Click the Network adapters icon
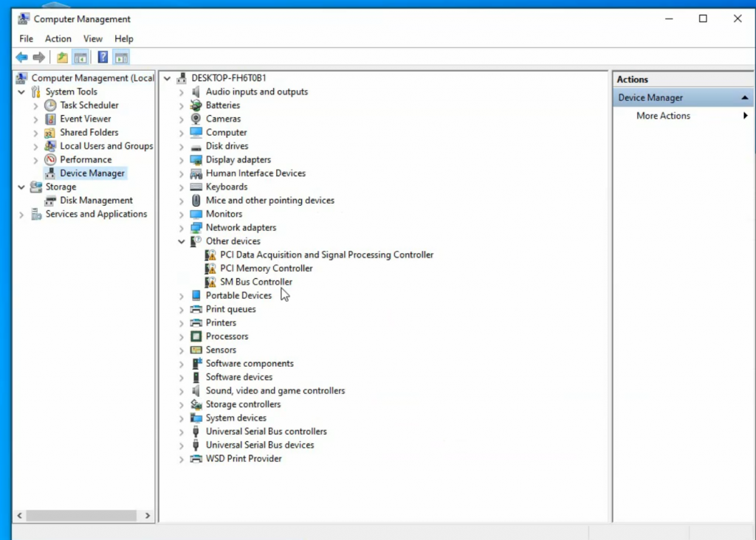 196,227
